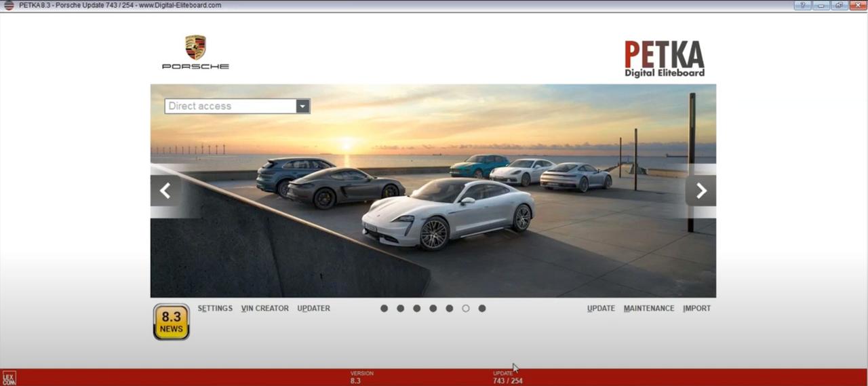Click the LEXCOM icon in status bar

click(9, 379)
